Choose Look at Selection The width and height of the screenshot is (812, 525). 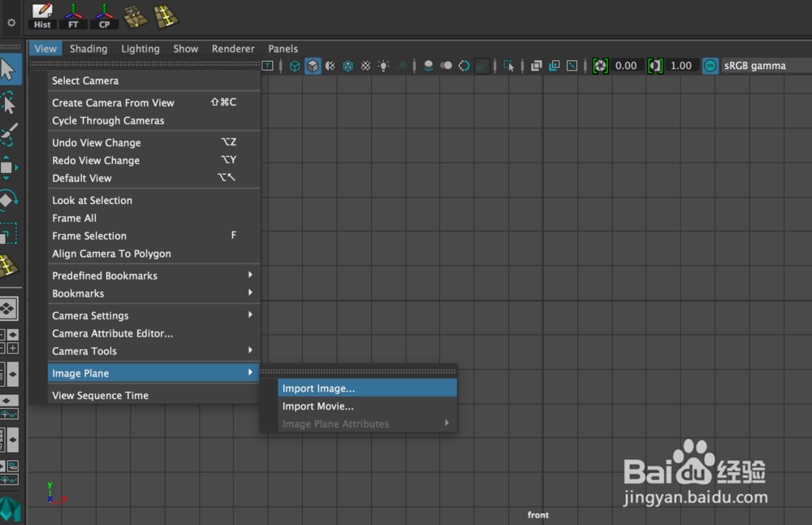pyautogui.click(x=153, y=200)
